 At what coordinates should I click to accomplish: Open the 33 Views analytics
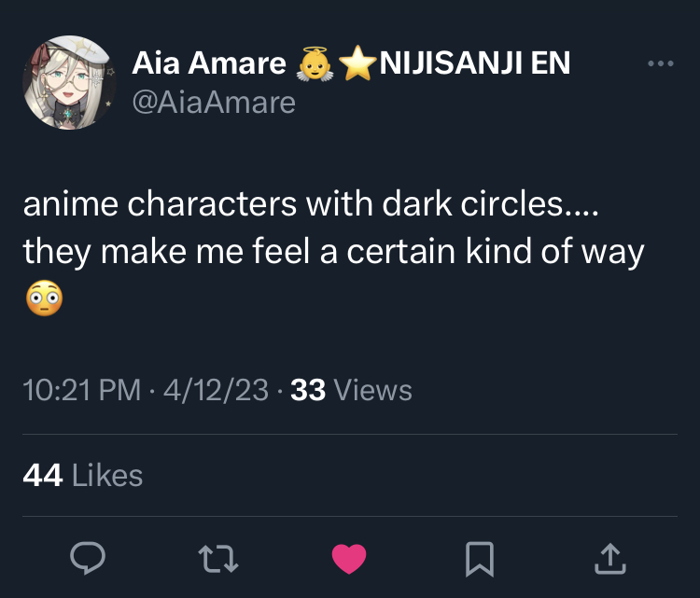pos(351,389)
